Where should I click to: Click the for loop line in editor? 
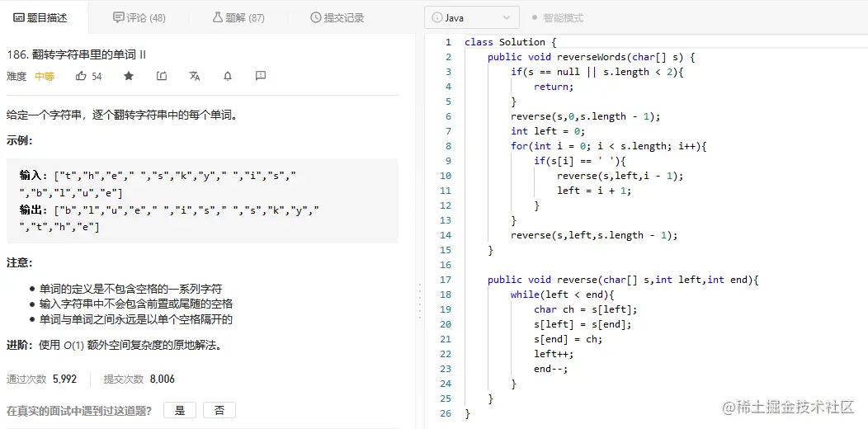609,146
